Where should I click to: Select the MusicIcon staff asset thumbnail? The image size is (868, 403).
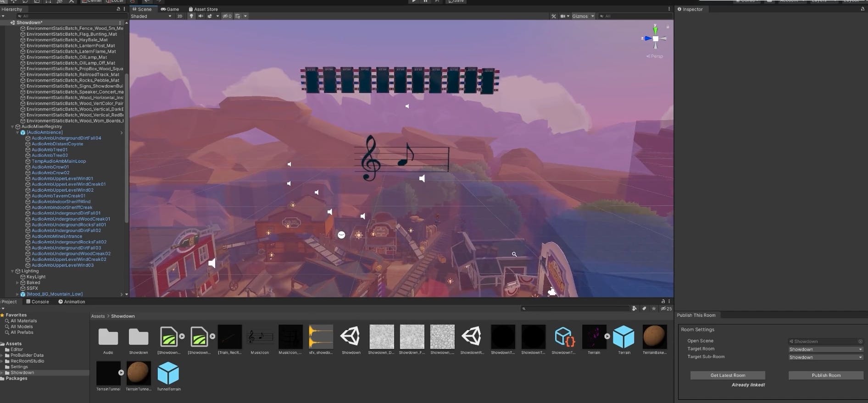tap(260, 337)
